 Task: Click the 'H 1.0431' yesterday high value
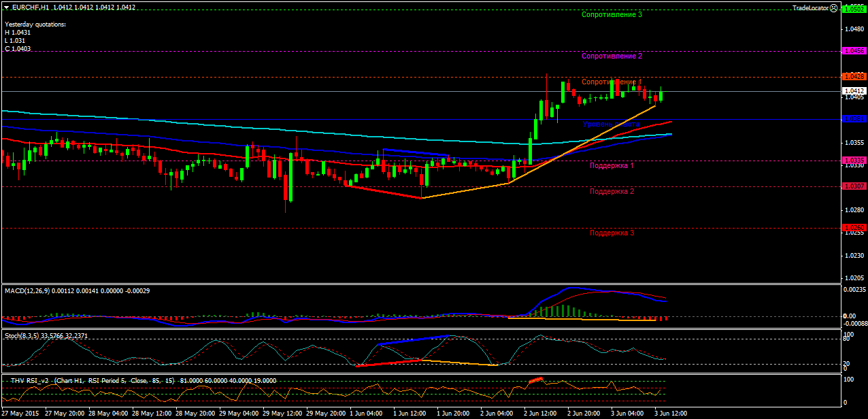coord(18,32)
